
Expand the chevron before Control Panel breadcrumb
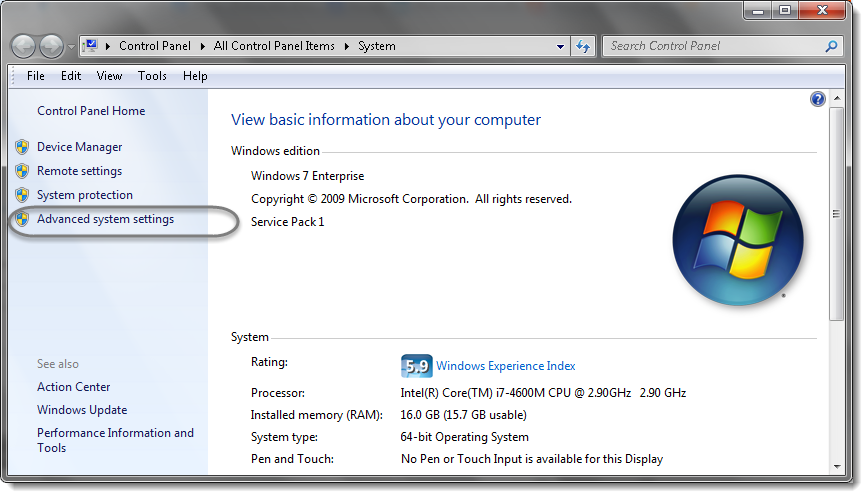click(107, 46)
